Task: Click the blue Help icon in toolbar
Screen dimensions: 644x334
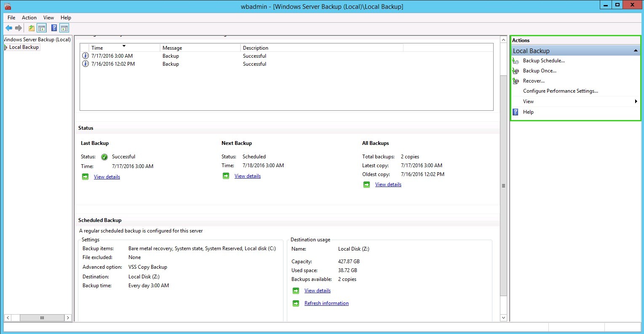Action: 54,28
